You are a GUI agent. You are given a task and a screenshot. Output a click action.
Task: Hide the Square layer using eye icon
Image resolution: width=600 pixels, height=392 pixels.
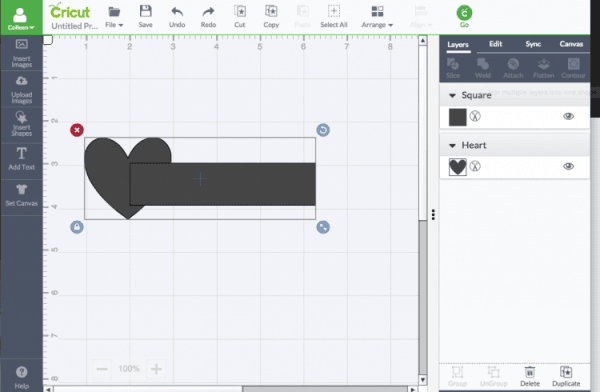[568, 116]
